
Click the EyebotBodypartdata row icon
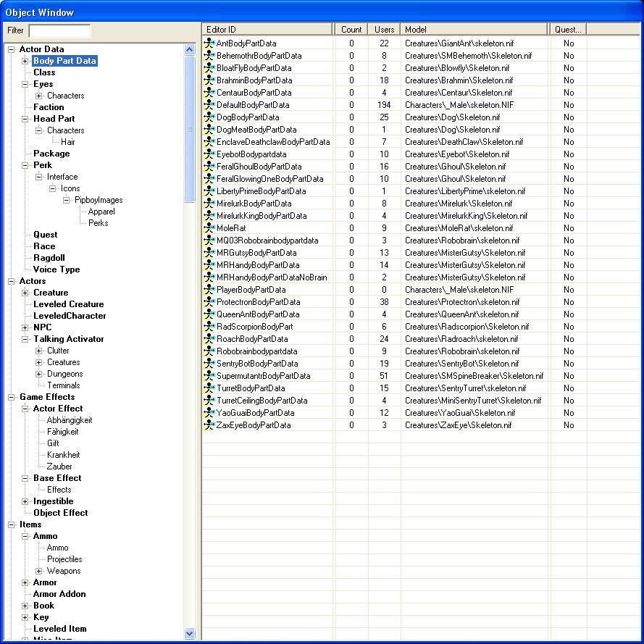pyautogui.click(x=209, y=154)
